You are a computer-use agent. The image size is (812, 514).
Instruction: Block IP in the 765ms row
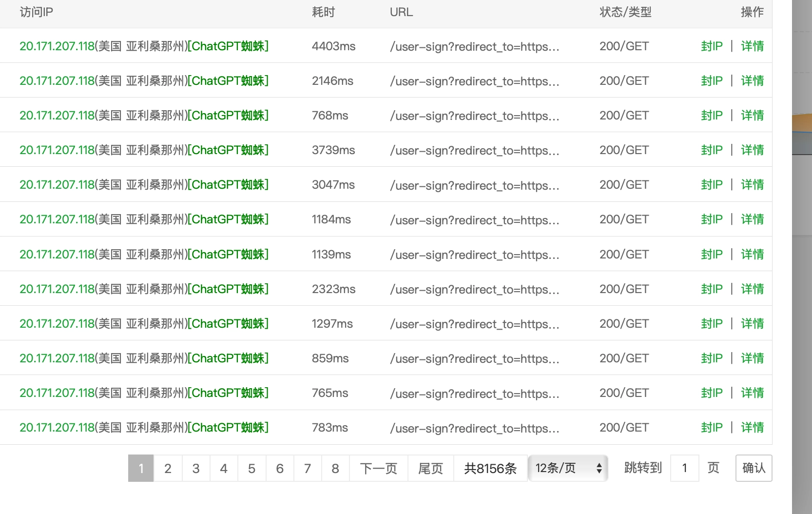(x=712, y=393)
